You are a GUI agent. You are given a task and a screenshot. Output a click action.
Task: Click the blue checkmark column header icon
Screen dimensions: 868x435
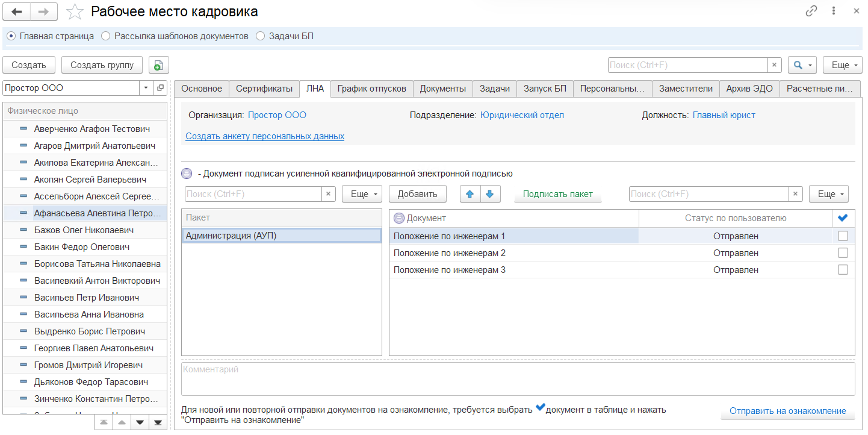point(843,218)
